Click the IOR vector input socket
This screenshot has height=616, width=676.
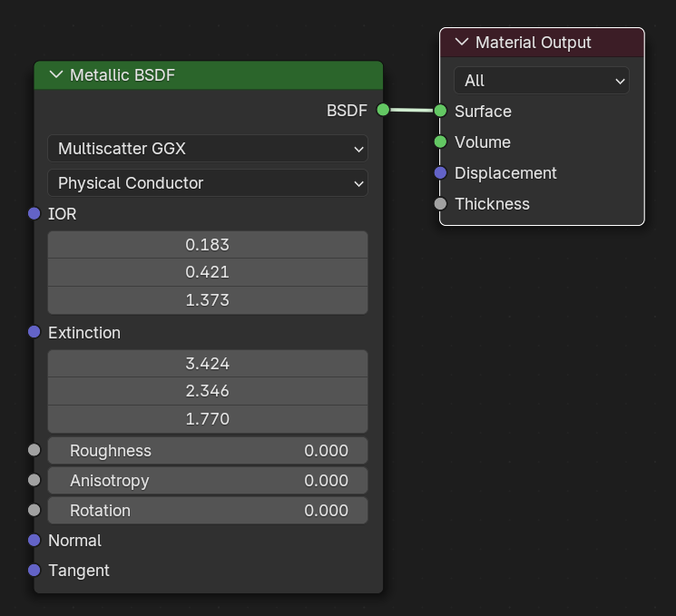point(34,213)
